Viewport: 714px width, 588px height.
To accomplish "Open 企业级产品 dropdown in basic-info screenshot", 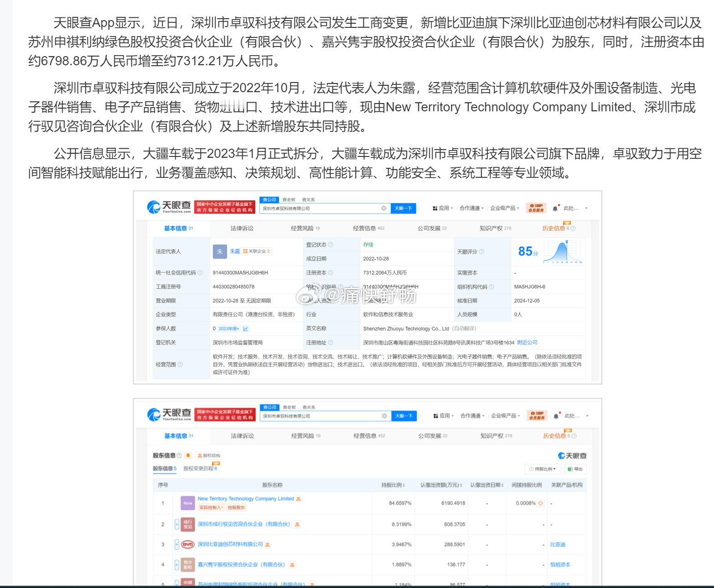I will tap(505, 208).
